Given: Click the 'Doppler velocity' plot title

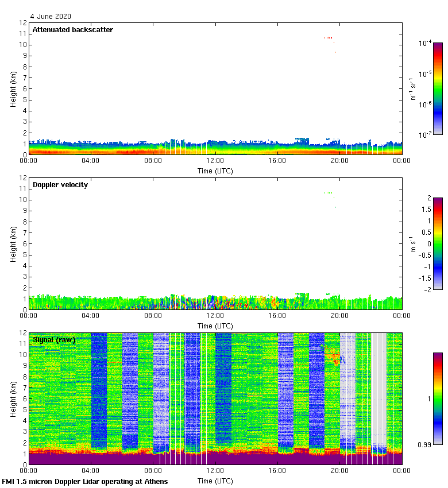Looking at the screenshot, I should point(60,185).
